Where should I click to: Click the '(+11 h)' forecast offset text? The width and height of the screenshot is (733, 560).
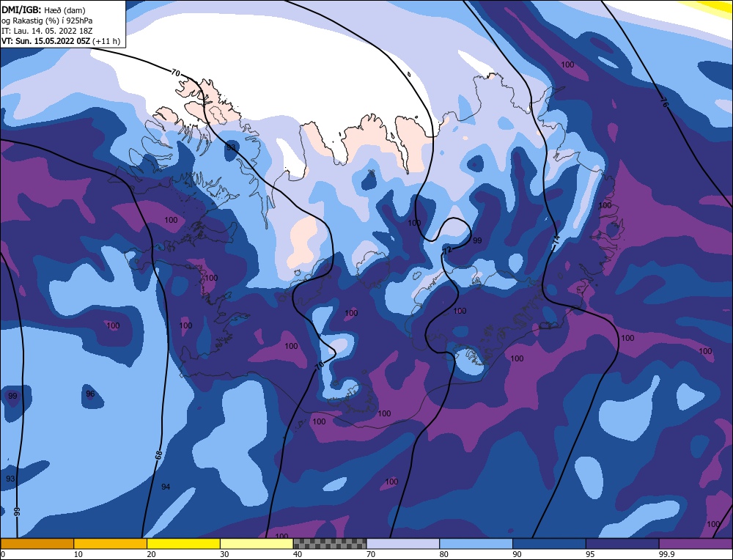click(x=106, y=41)
